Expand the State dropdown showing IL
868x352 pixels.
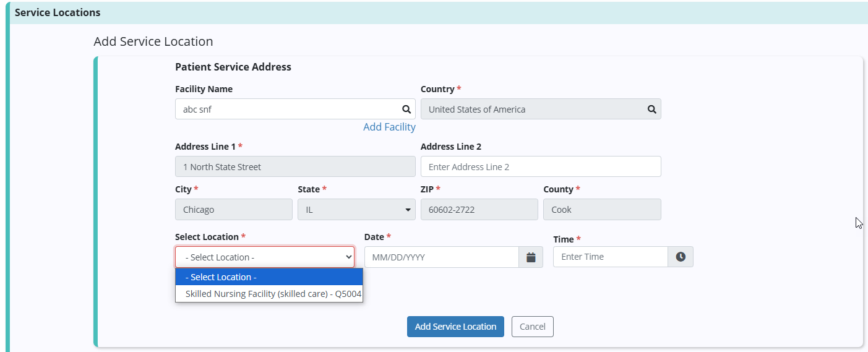355,210
